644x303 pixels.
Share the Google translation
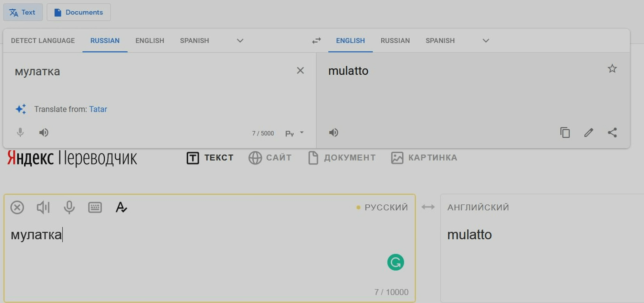pos(612,132)
